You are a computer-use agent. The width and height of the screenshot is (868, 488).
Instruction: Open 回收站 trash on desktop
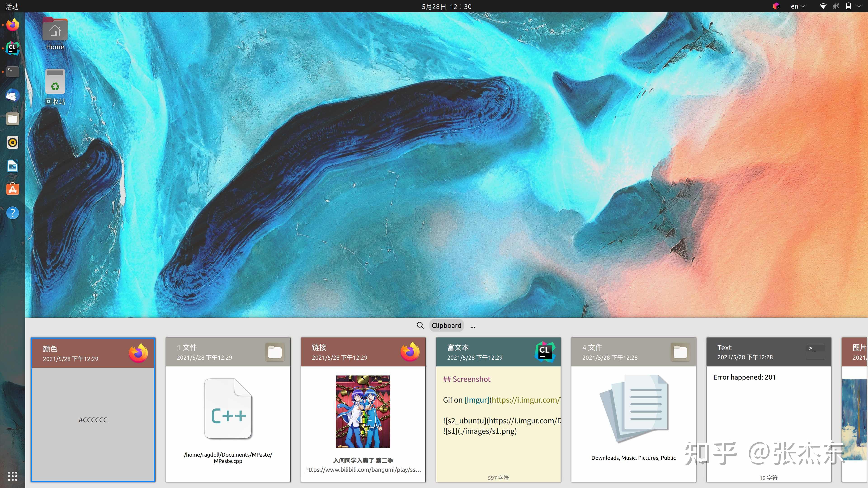pos(55,87)
